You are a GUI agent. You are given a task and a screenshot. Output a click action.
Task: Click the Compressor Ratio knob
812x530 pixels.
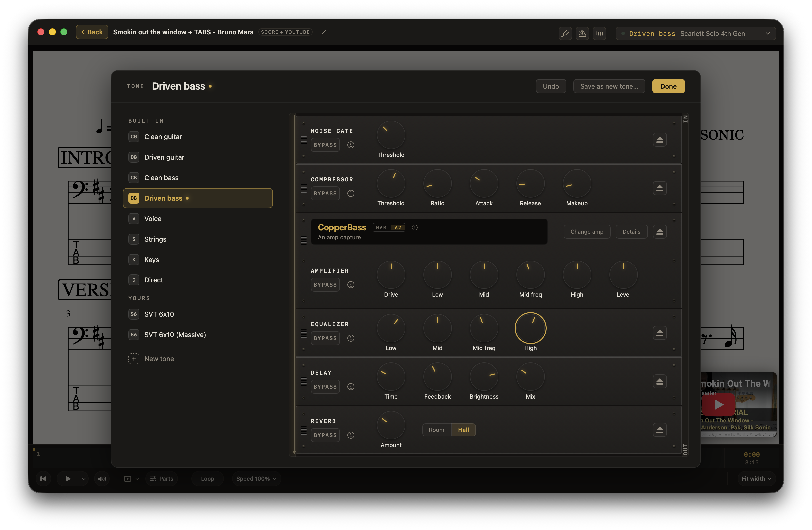(437, 183)
